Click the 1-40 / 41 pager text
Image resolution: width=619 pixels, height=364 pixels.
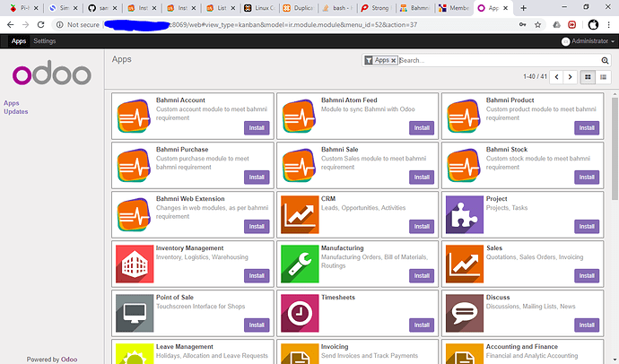point(535,76)
